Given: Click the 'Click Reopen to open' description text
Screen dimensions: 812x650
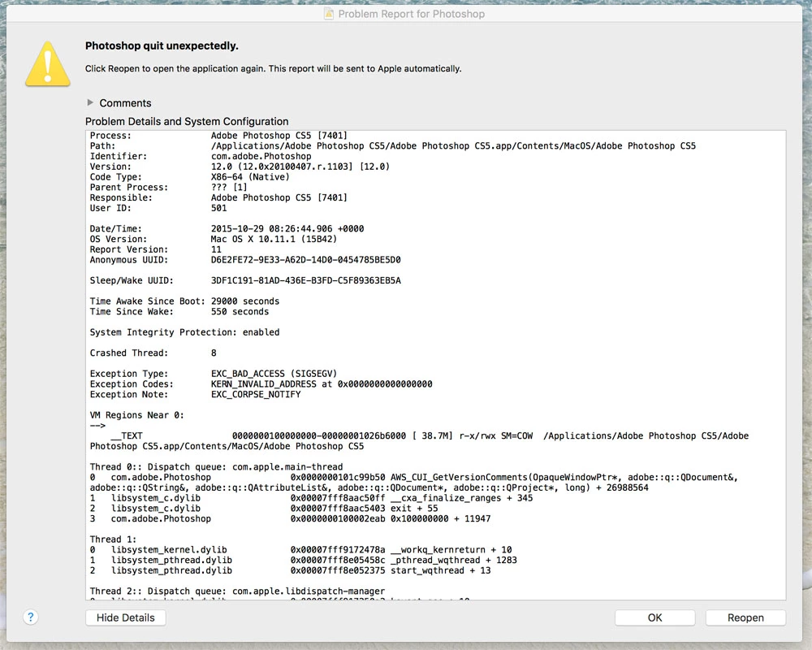Looking at the screenshot, I should point(273,68).
